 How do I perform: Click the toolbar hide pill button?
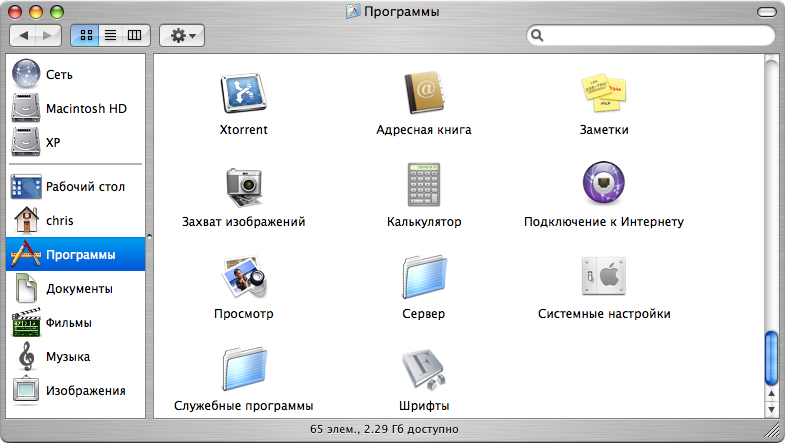click(766, 12)
